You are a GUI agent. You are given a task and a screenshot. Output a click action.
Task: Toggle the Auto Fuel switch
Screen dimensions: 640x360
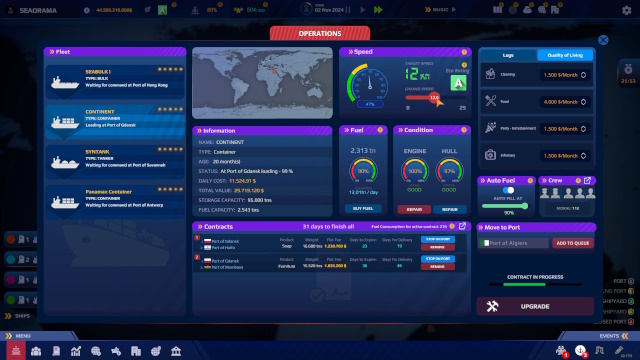[x=508, y=190]
